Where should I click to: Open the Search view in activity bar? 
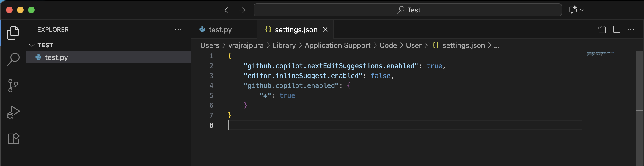pyautogui.click(x=13, y=59)
